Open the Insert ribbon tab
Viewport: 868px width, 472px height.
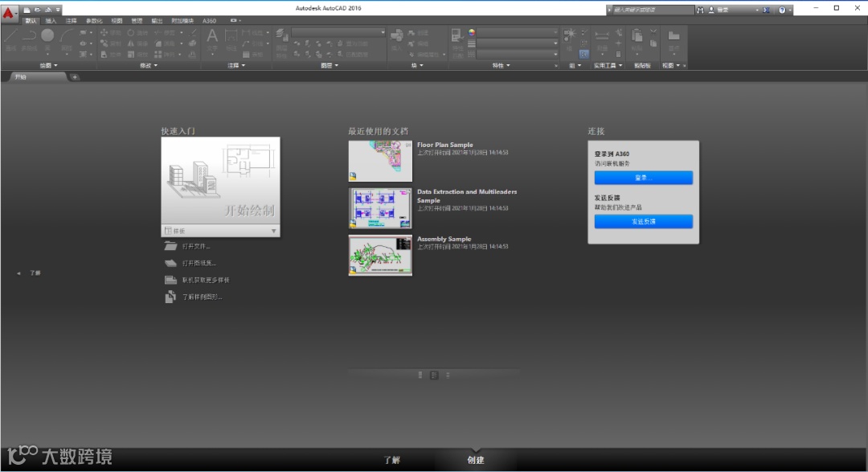pyautogui.click(x=51, y=21)
